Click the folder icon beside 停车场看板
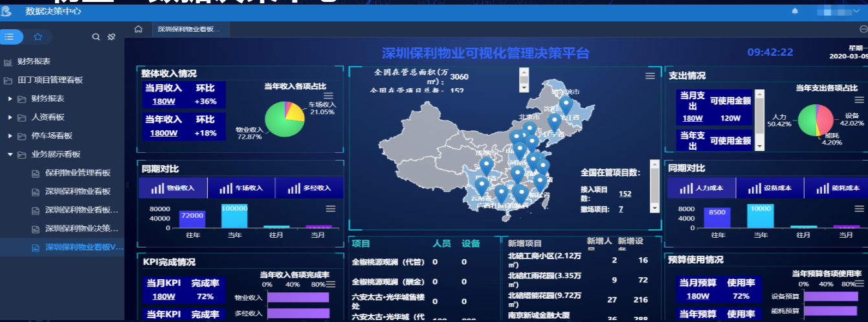Image resolution: width=868 pixels, height=322 pixels. point(22,136)
